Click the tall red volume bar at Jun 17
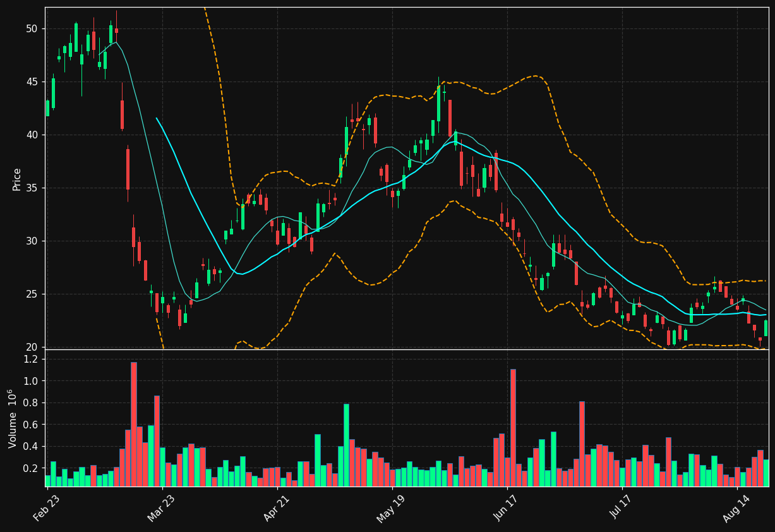 point(513,428)
